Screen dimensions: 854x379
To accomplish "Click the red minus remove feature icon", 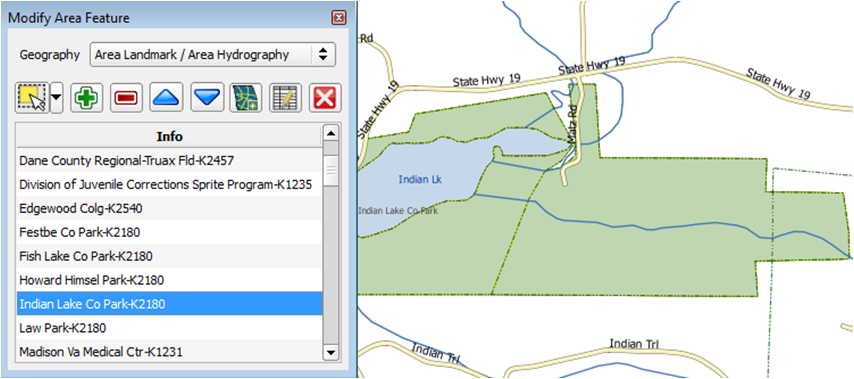I will coord(126,99).
